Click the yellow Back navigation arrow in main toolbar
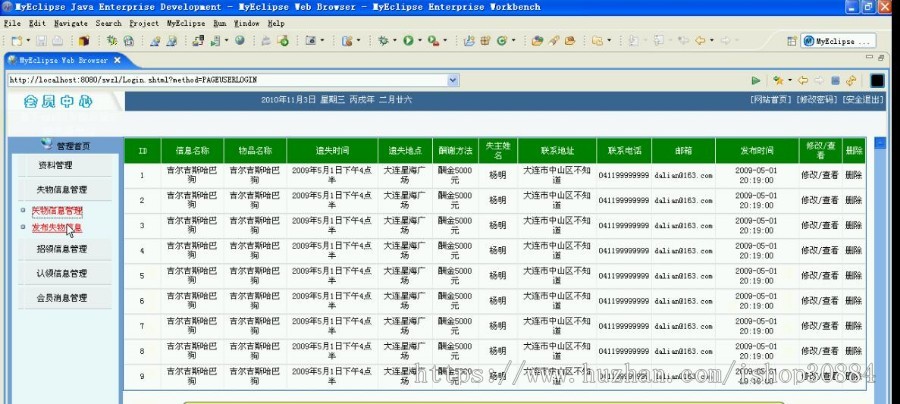 coord(700,41)
